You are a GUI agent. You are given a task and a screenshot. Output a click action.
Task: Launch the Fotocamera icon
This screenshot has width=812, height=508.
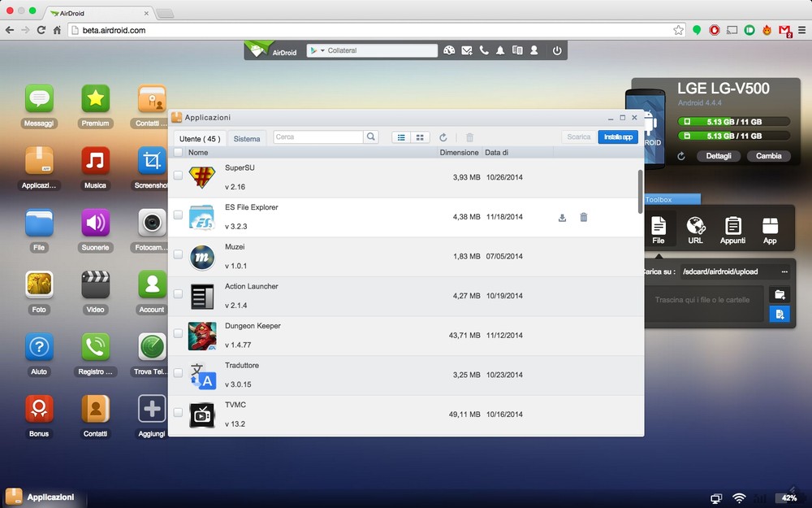tap(152, 223)
